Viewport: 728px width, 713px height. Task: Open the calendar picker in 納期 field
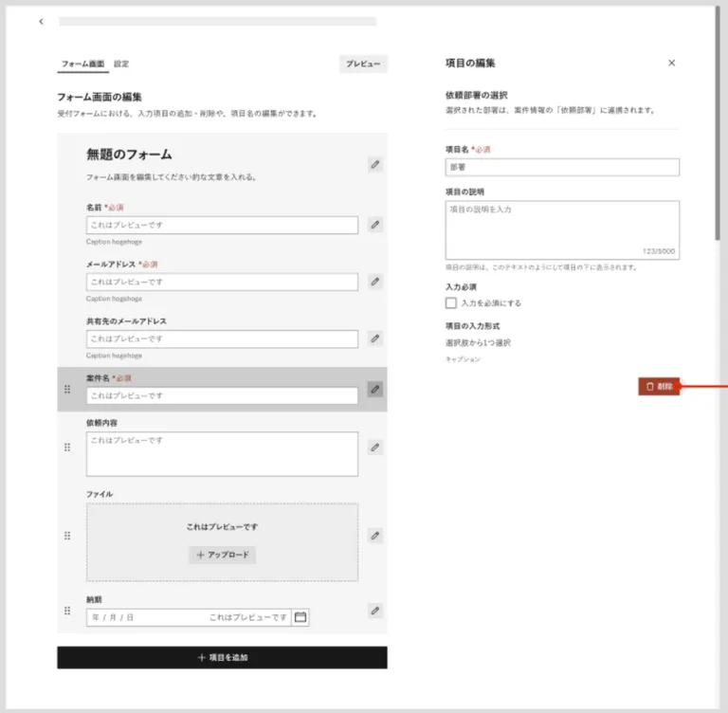pos(300,617)
